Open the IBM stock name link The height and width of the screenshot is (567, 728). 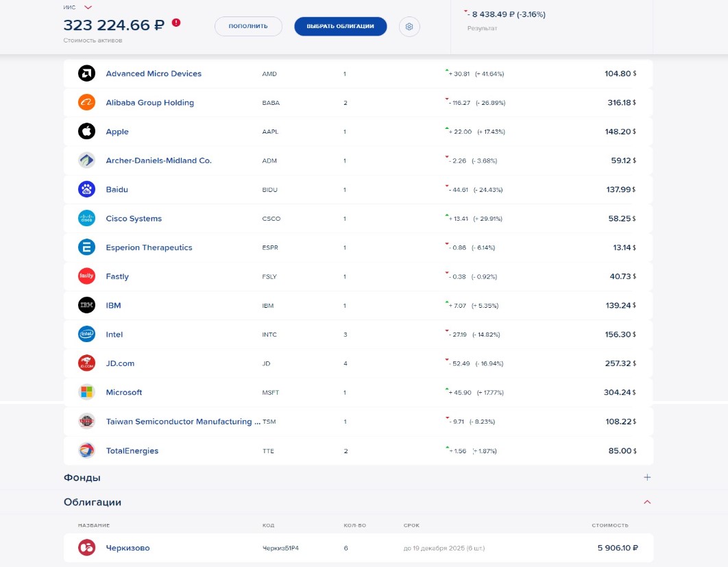pos(113,305)
